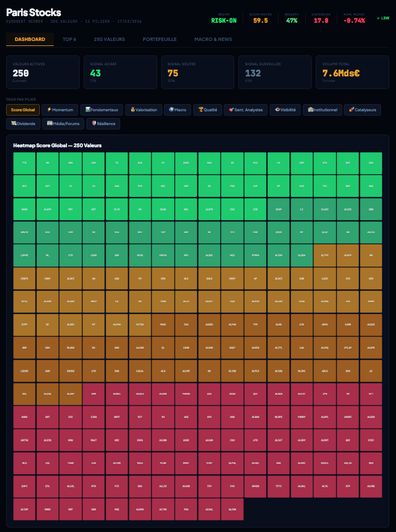Switch to the TOP 6 tab

point(69,39)
